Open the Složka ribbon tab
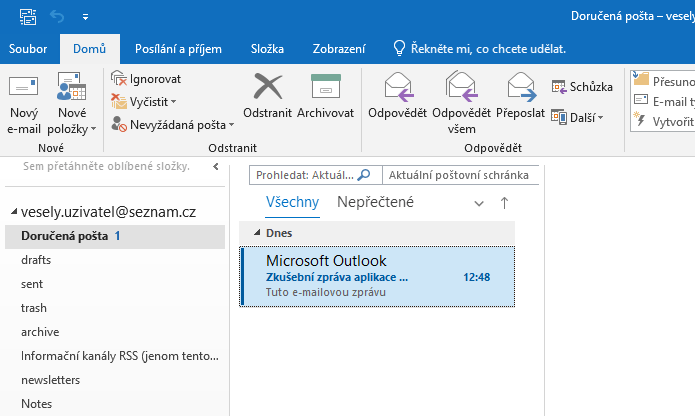The height and width of the screenshot is (416, 695). pos(267,49)
